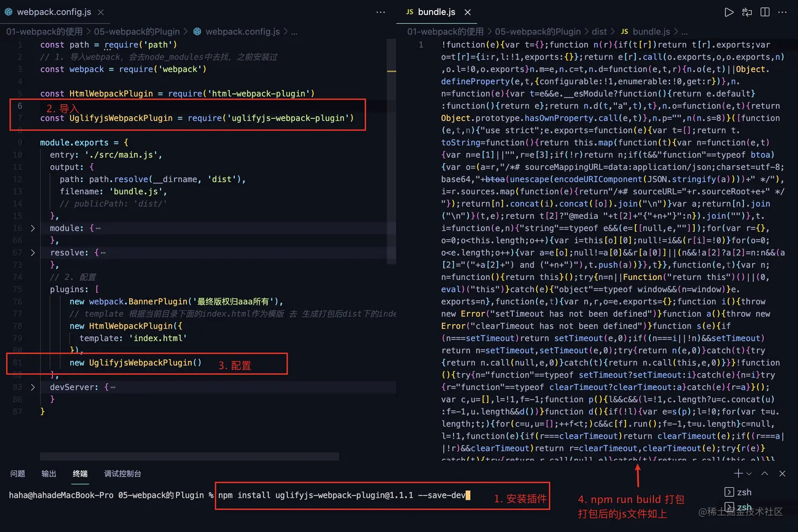The width and height of the screenshot is (798, 532).
Task: Click the terminal prompt haha@hahadeMacBook-Pro
Action: [61, 496]
